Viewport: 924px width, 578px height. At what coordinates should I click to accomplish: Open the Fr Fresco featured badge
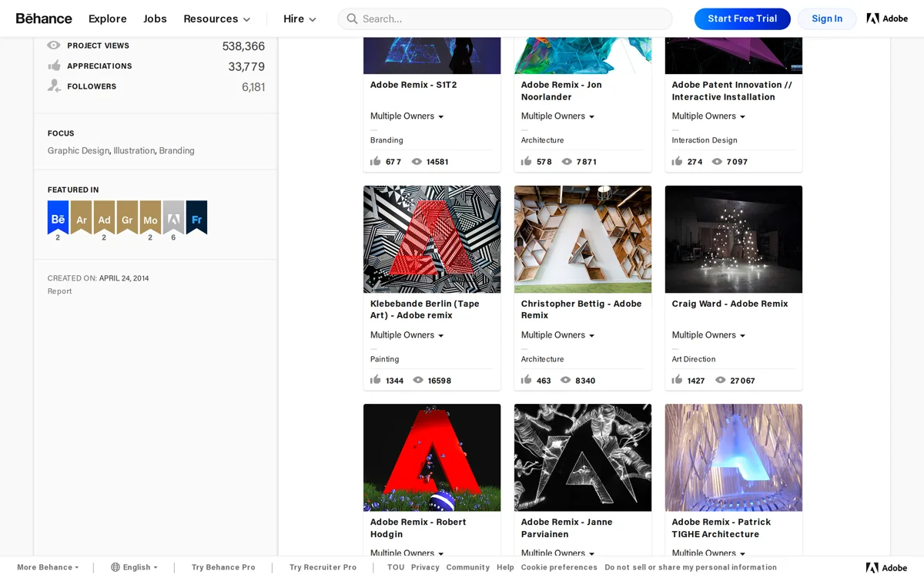[x=196, y=217]
